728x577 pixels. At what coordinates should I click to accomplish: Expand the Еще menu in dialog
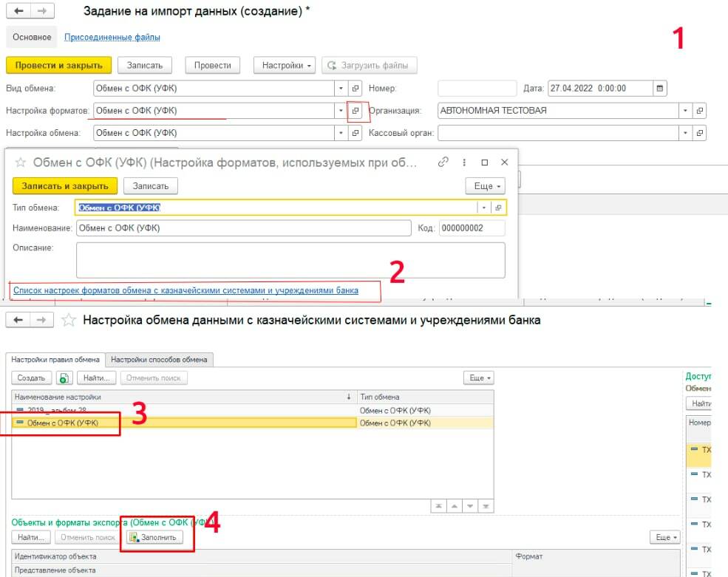click(485, 185)
